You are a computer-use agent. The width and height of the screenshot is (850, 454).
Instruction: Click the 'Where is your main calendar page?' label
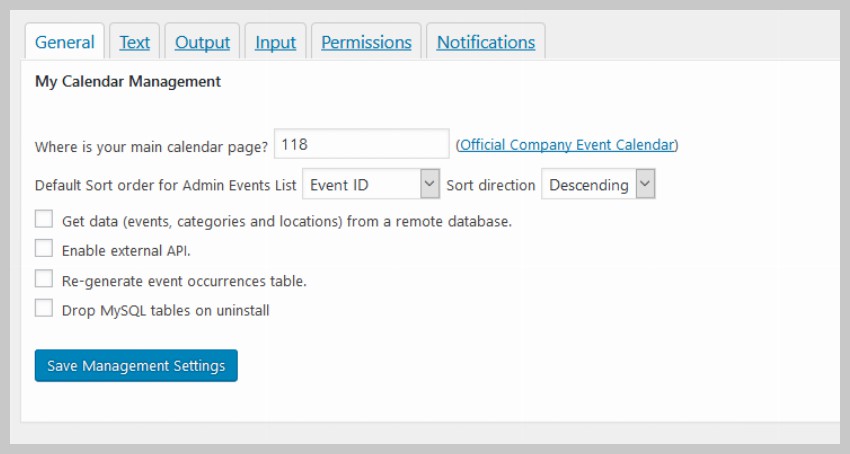[151, 146]
